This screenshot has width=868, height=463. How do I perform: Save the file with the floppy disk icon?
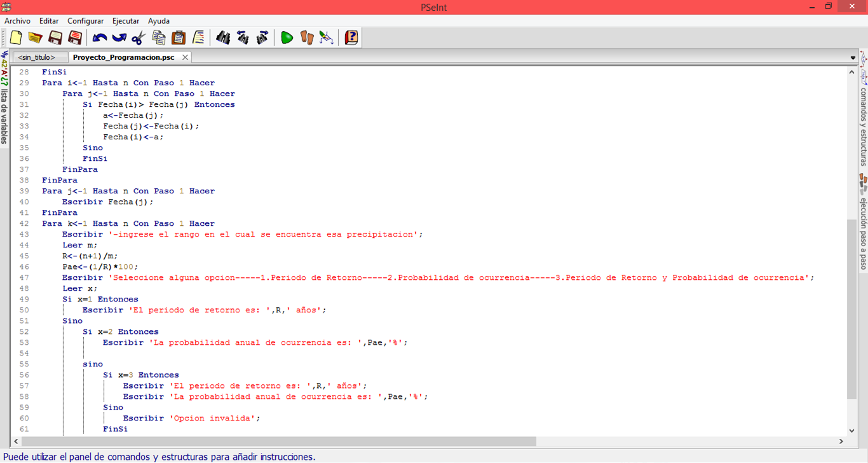(55, 38)
